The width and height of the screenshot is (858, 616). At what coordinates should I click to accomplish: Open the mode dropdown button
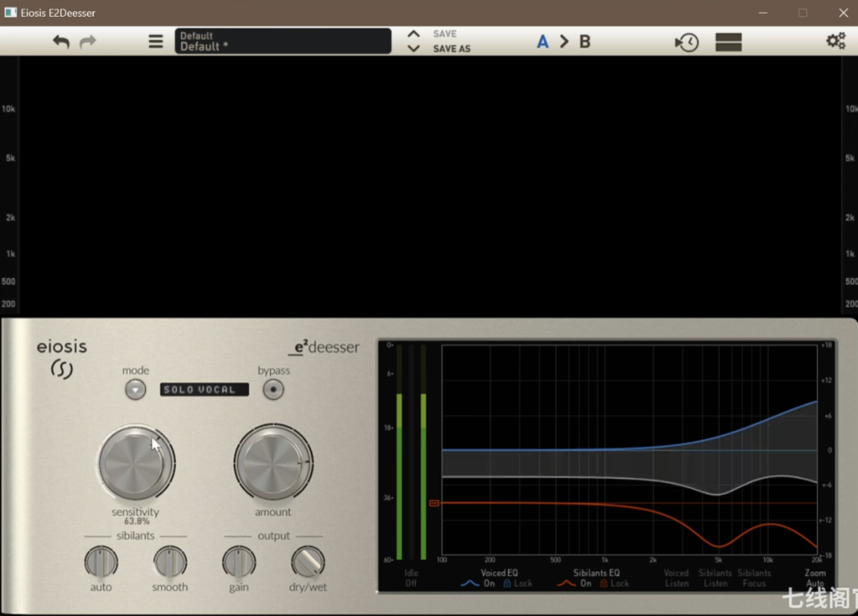135,390
